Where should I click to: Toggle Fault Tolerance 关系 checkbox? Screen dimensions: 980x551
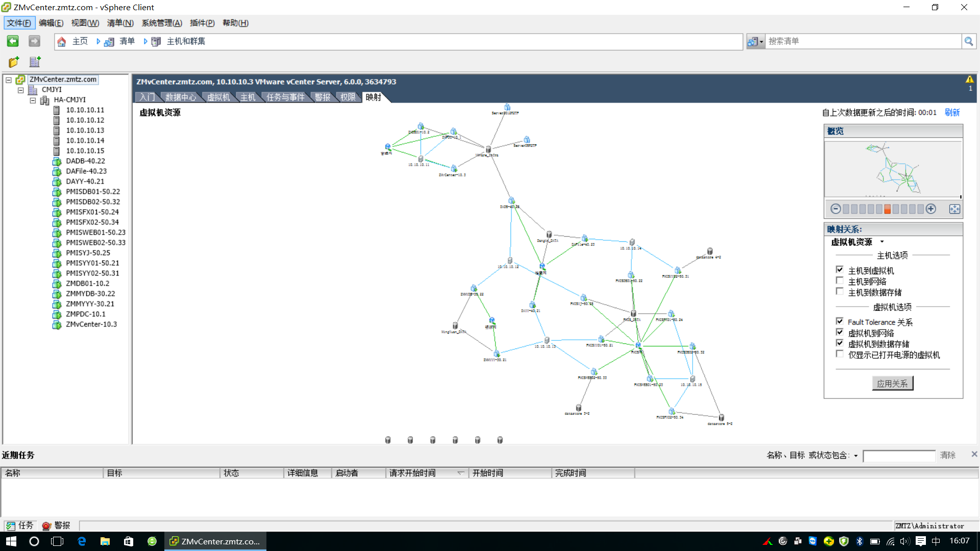(840, 321)
